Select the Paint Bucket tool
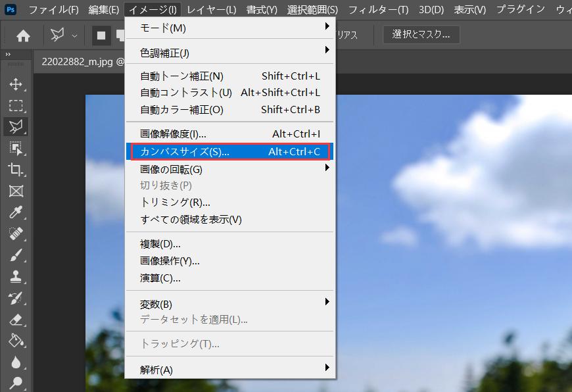The image size is (572, 392). coord(16,341)
